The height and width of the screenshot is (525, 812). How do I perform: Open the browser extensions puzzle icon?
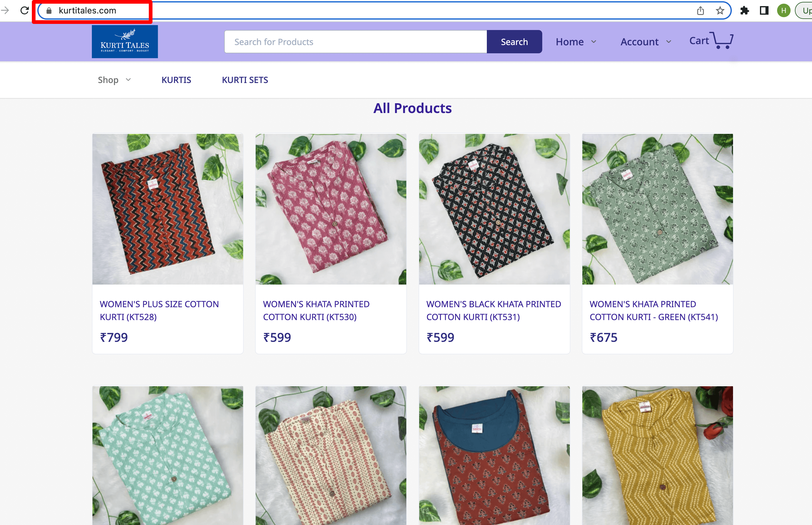point(744,11)
